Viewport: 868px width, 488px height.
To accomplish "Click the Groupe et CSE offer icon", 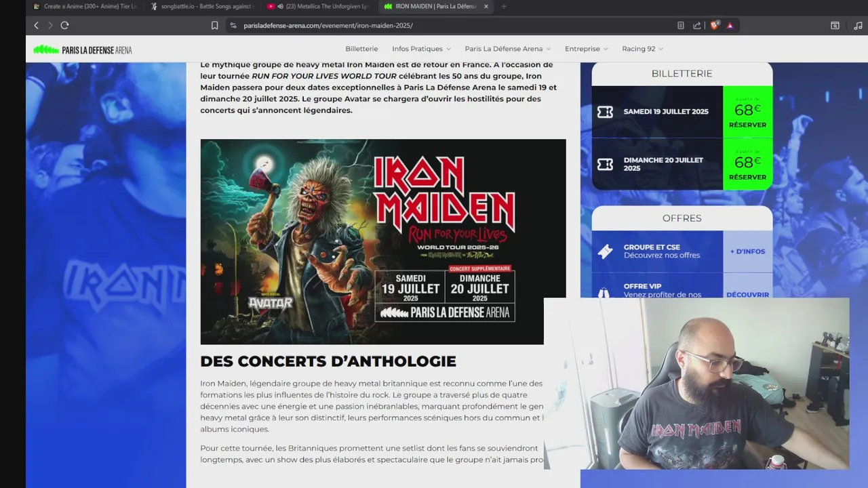I will (605, 251).
